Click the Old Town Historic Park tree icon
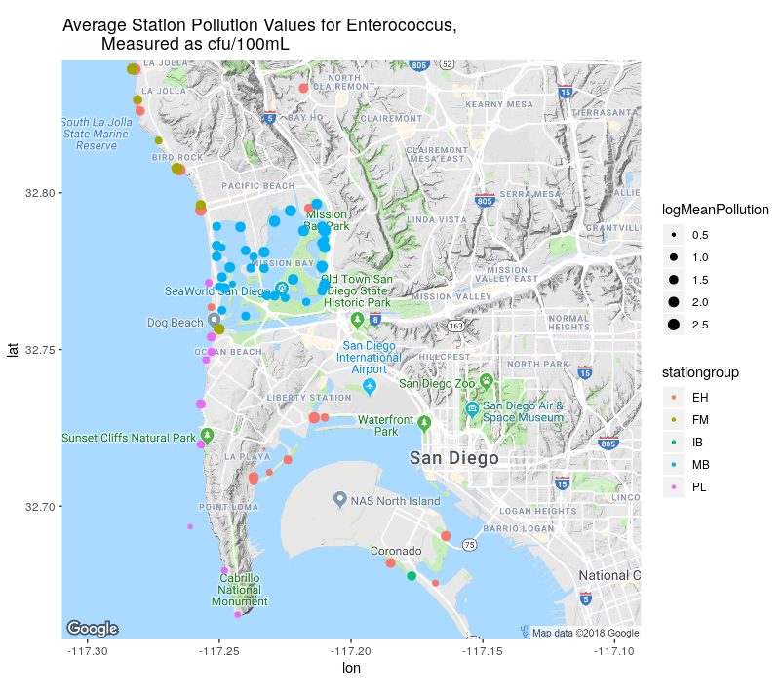The height and width of the screenshot is (695, 784). [x=357, y=319]
